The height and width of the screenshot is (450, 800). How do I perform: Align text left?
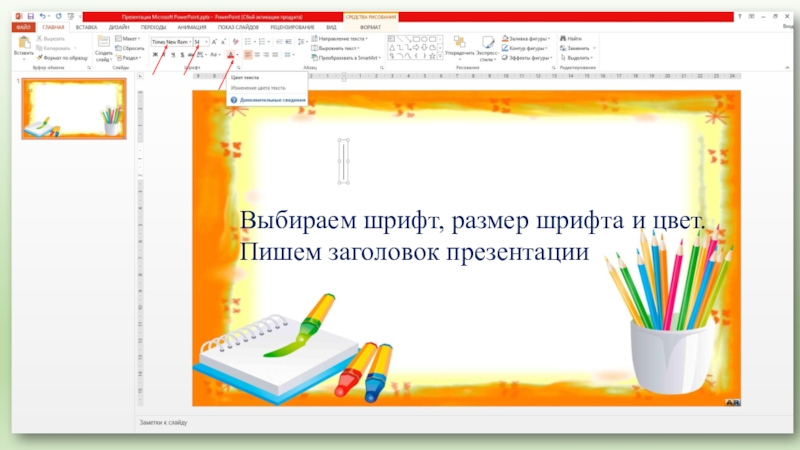point(247,55)
